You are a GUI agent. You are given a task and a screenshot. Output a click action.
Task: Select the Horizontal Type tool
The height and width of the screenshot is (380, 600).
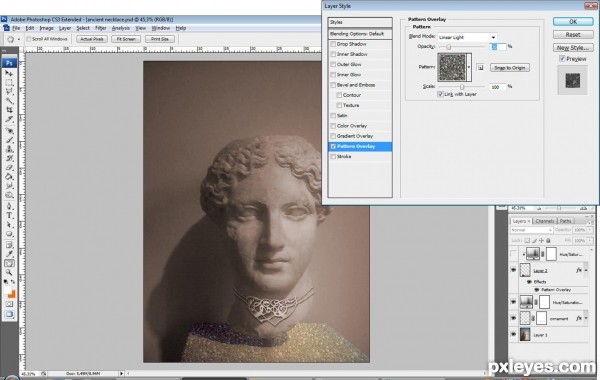(x=9, y=216)
